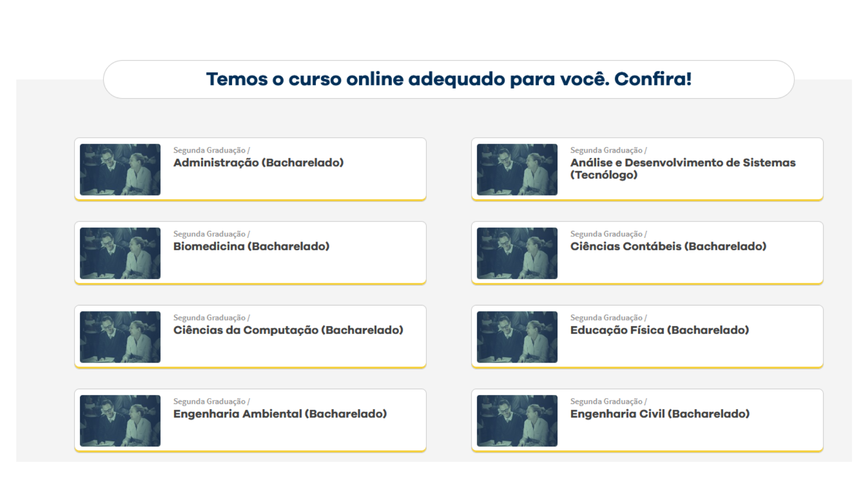Screen dimensions: 868x488
Task: Click Segunda Graduação label above Biomedicina
Action: point(212,234)
